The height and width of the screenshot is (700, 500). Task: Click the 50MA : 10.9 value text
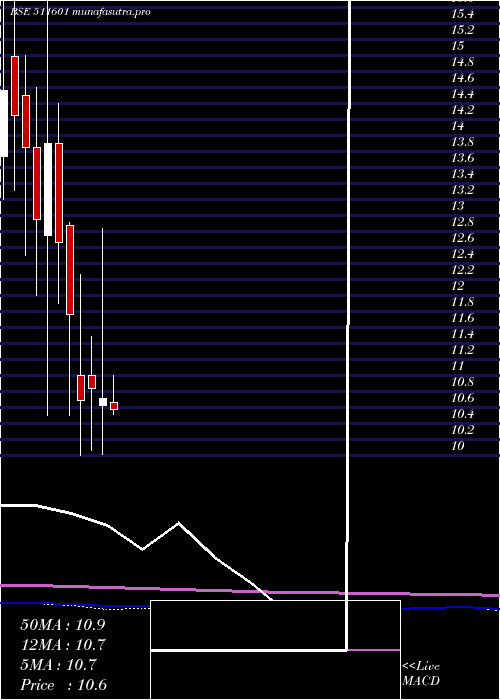[63, 625]
